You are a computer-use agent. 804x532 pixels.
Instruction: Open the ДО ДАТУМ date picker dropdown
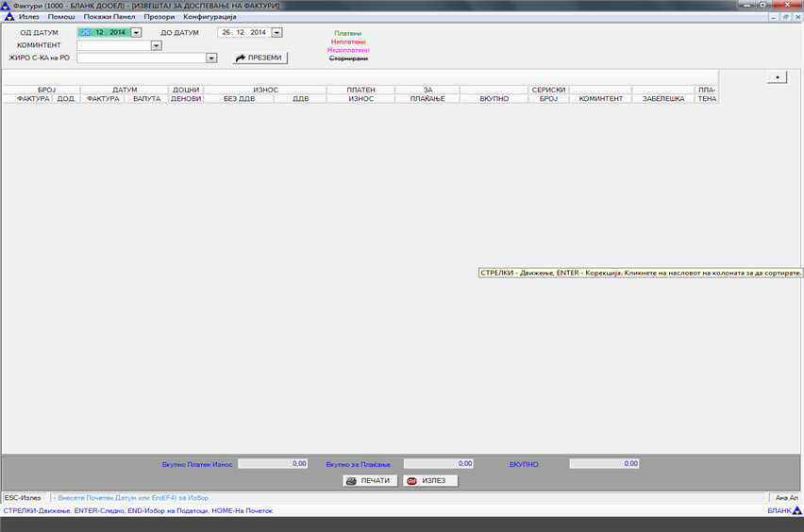pyautogui.click(x=276, y=32)
